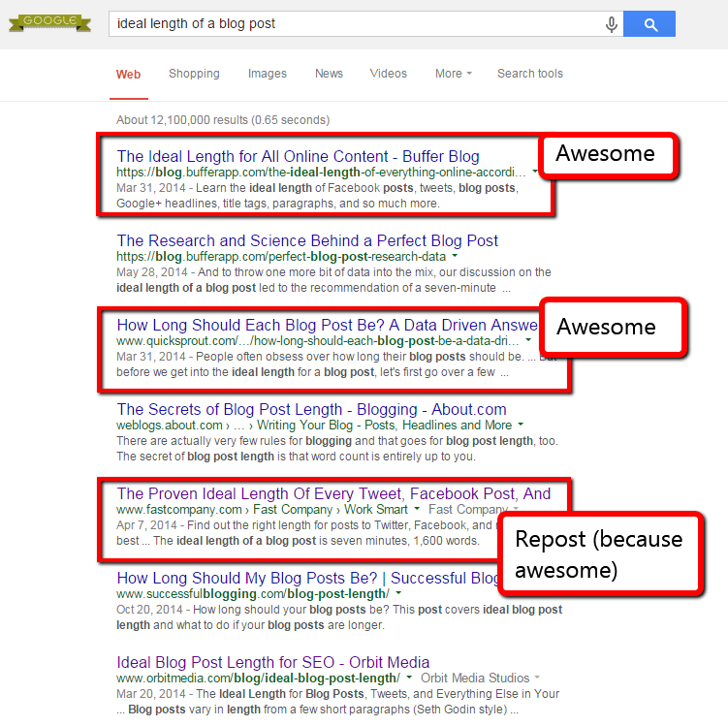The width and height of the screenshot is (728, 726).
Task: Switch to the Images tab
Action: coord(267,74)
